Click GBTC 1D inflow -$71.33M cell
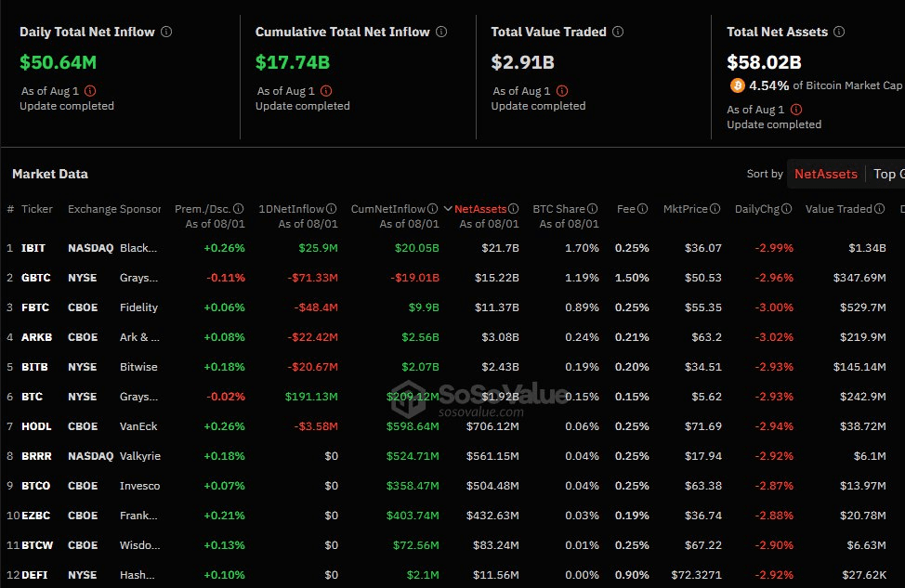905x588 pixels. click(x=313, y=278)
